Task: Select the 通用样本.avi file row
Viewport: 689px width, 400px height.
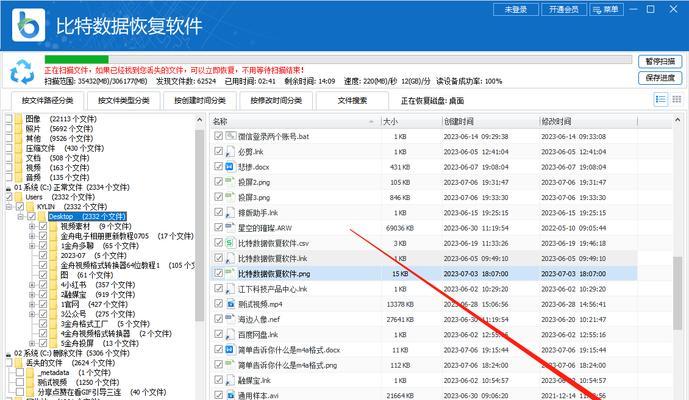Action: pos(424,395)
